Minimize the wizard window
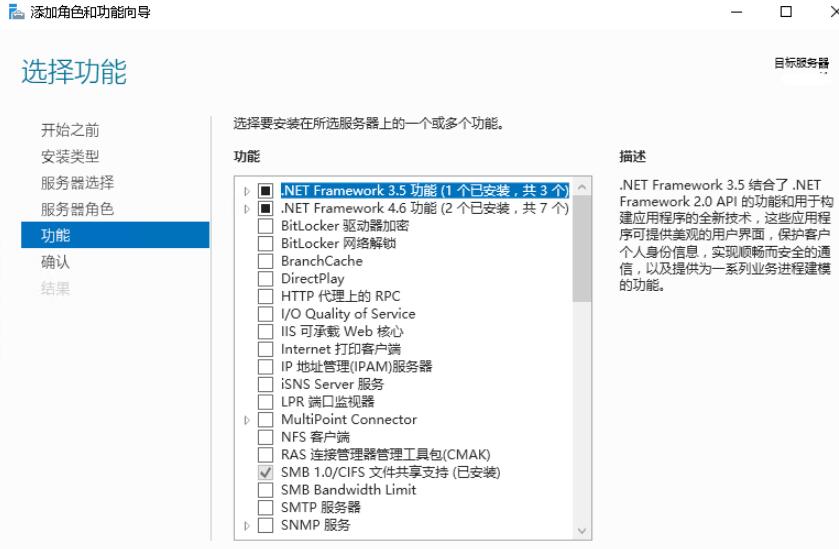 click(737, 12)
